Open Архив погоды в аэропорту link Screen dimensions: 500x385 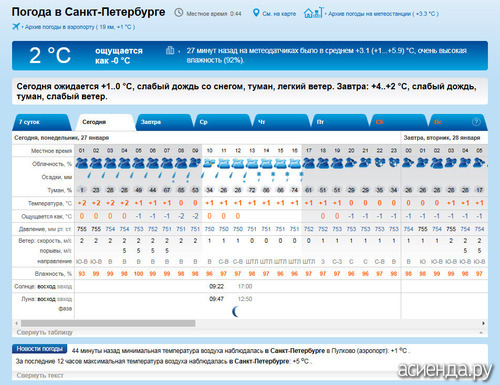80,27
